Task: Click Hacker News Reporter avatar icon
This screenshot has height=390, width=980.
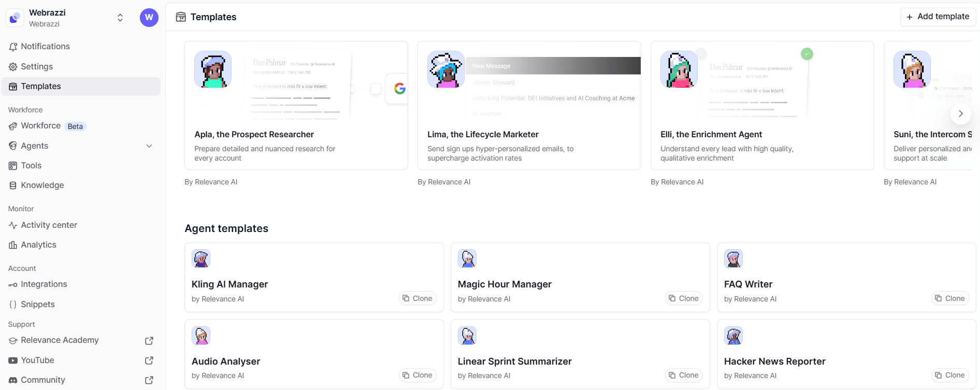Action: pos(733,336)
